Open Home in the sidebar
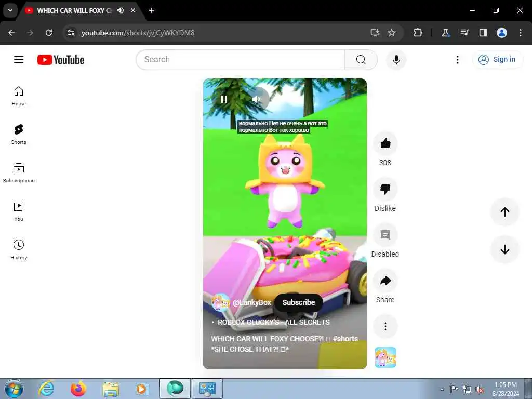Image resolution: width=532 pixels, height=399 pixels. click(19, 96)
